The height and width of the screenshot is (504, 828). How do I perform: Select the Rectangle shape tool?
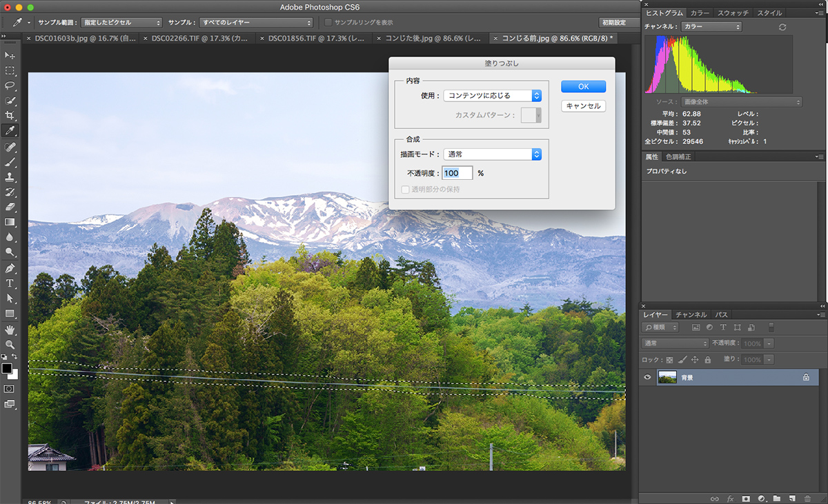tap(10, 314)
